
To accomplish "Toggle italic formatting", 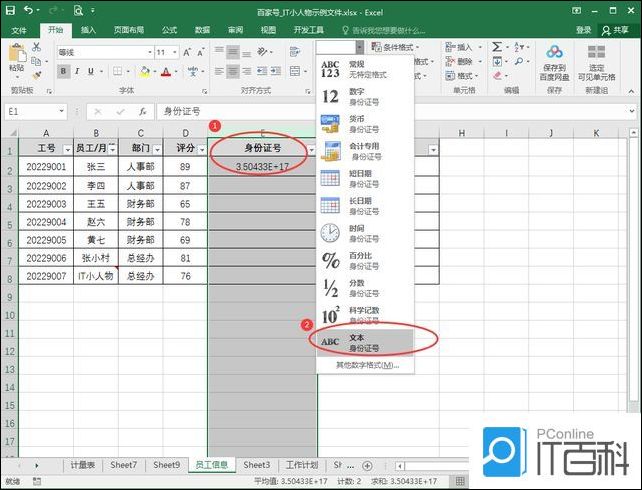I will (79, 71).
